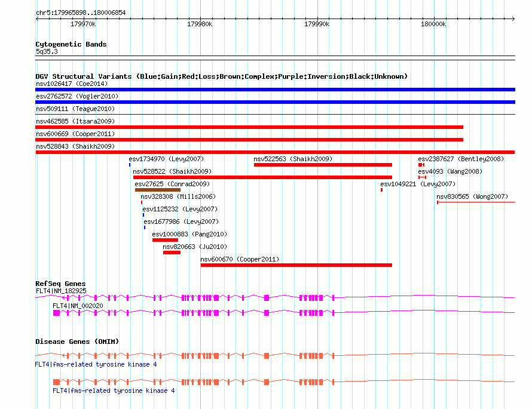532x409 pixels.
Task: Select the esv2762572 (Vogler2010) variant label
Action: [x=77, y=96]
